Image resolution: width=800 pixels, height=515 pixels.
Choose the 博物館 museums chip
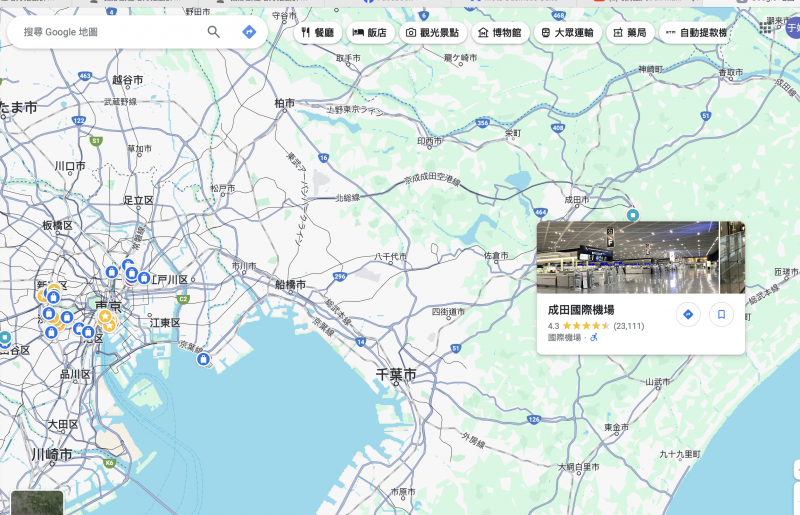pos(501,33)
